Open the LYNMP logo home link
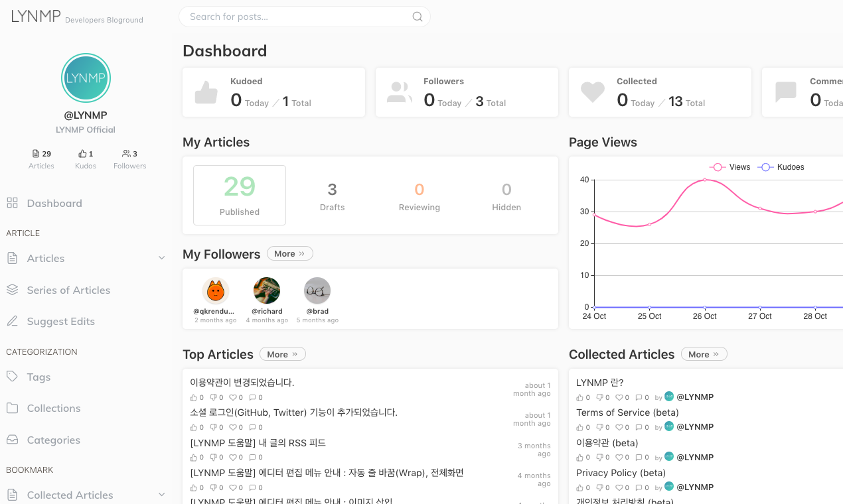Viewport: 843px width, 504px height. click(36, 16)
